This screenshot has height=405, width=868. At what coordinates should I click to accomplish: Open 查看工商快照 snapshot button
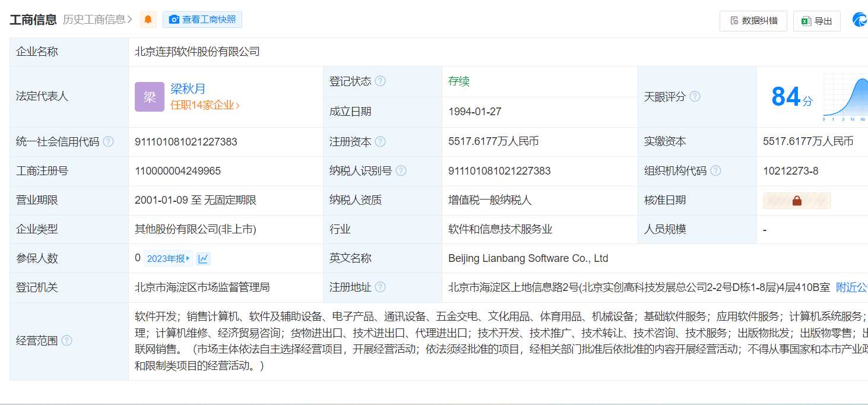202,20
